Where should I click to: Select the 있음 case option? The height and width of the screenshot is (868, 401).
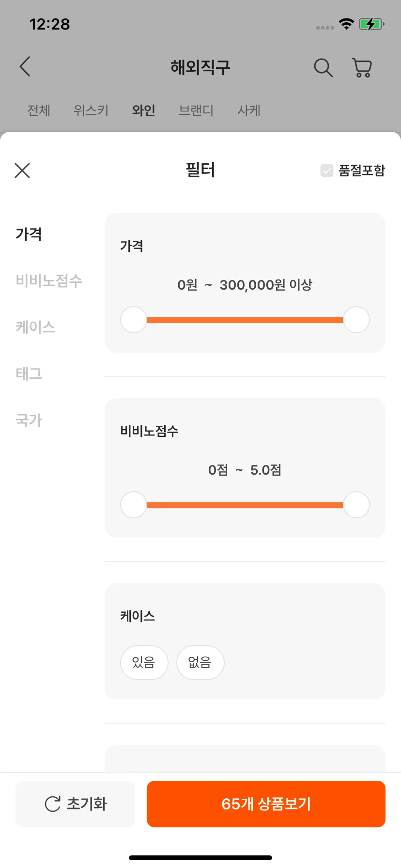click(x=144, y=662)
